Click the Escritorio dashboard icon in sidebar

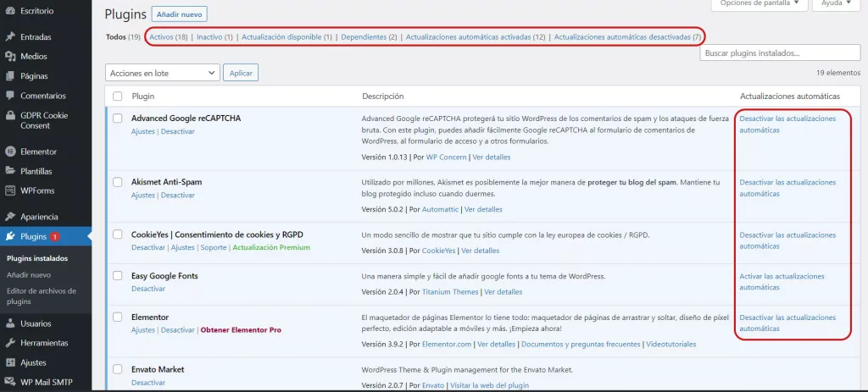pyautogui.click(x=9, y=12)
